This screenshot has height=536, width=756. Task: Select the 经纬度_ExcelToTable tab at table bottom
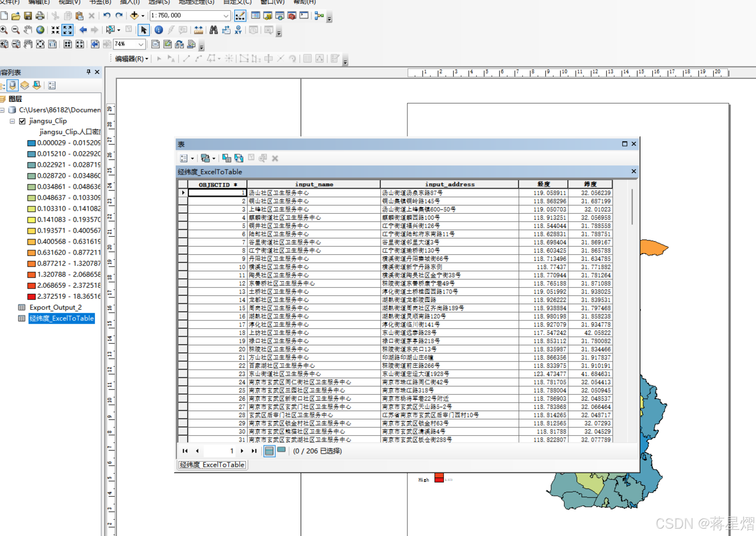(212, 465)
